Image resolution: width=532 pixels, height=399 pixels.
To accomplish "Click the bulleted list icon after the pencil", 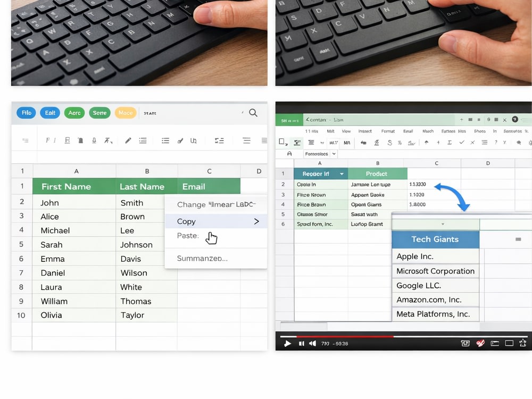I will click(143, 140).
